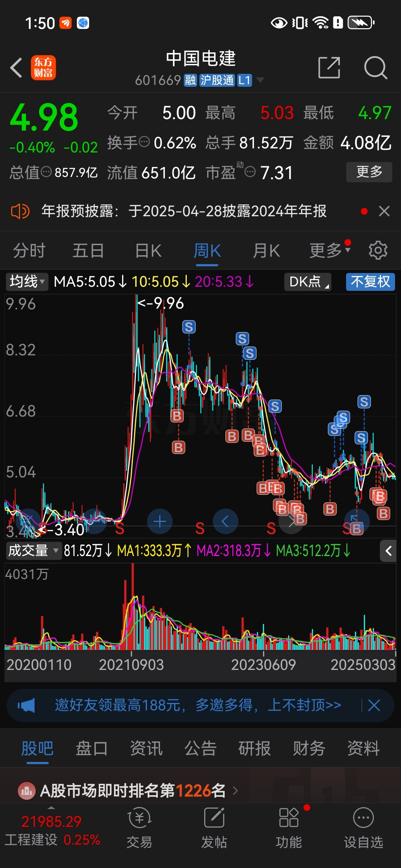This screenshot has height=868, width=401.
Task: Switch to 分时 chart tab
Action: (x=29, y=250)
